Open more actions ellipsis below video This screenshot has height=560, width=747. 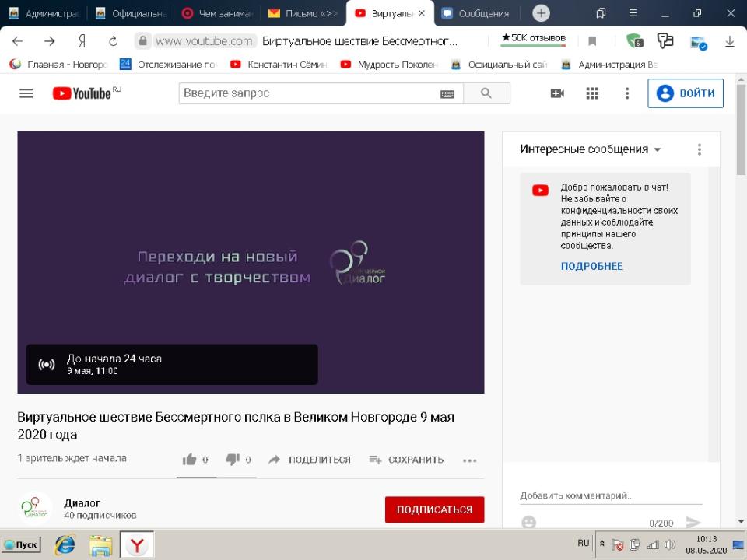pyautogui.click(x=469, y=460)
